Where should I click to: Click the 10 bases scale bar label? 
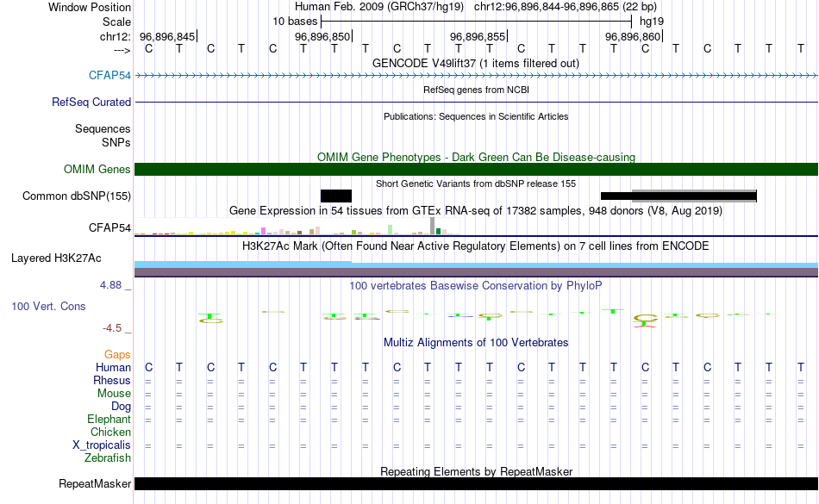tap(295, 22)
